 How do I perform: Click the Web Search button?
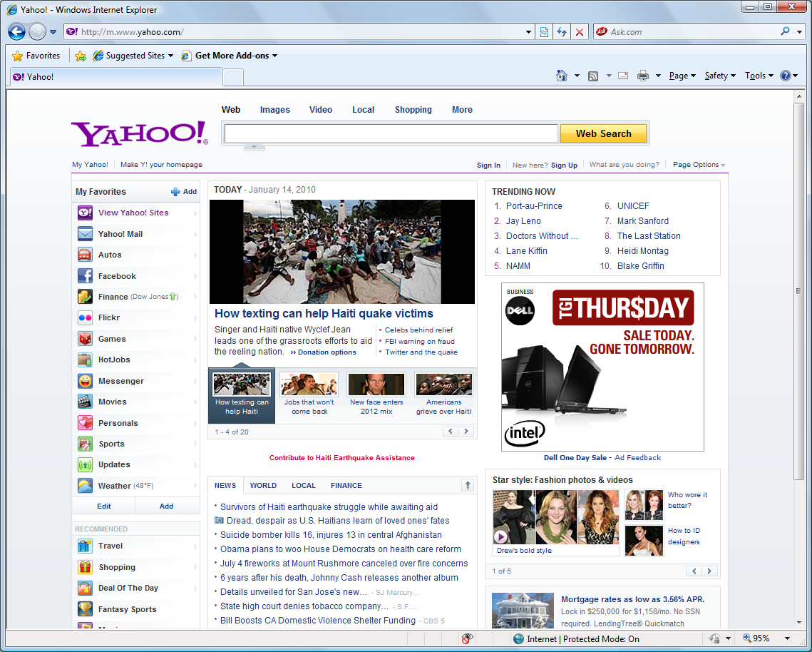[x=603, y=133]
